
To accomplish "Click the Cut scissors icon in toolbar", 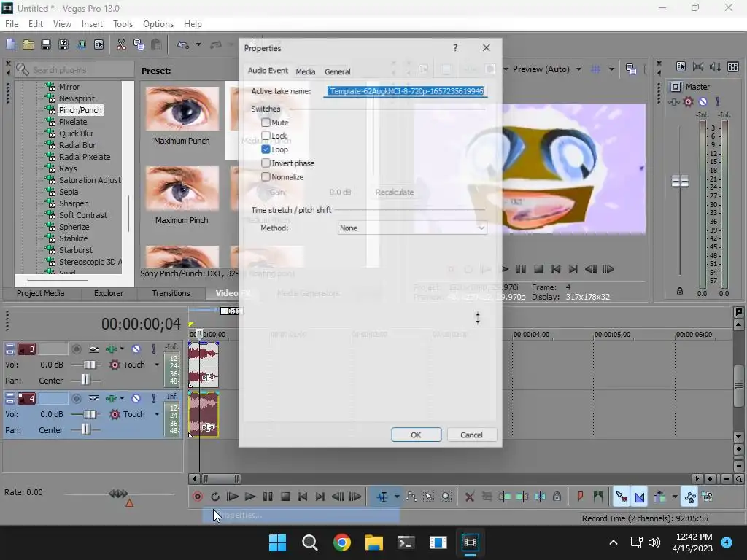I will [121, 44].
